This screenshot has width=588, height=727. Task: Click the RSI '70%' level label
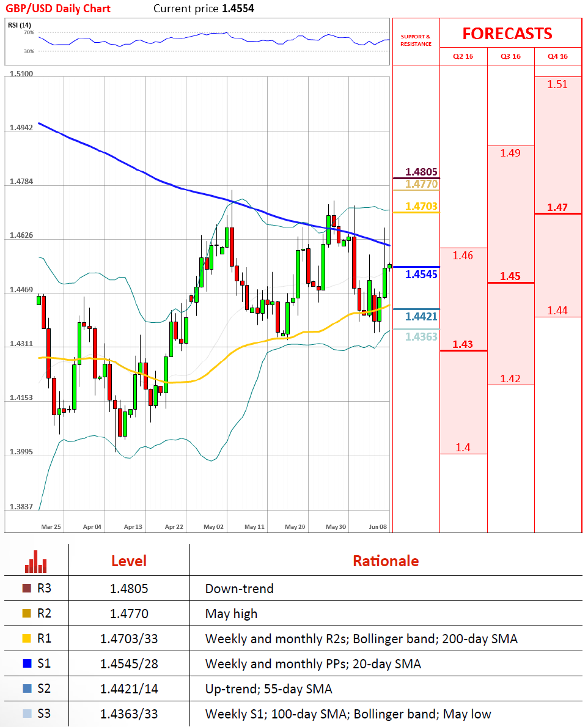tap(29, 32)
